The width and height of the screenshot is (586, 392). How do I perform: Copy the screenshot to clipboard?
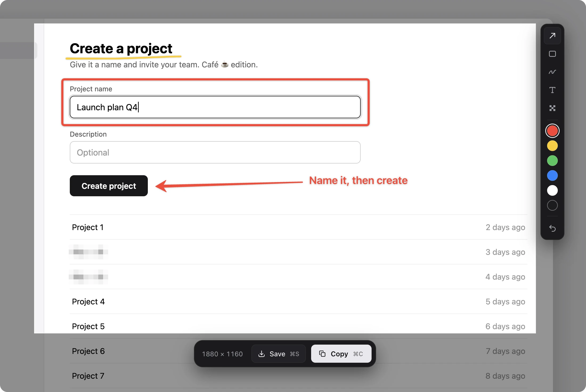pyautogui.click(x=341, y=354)
